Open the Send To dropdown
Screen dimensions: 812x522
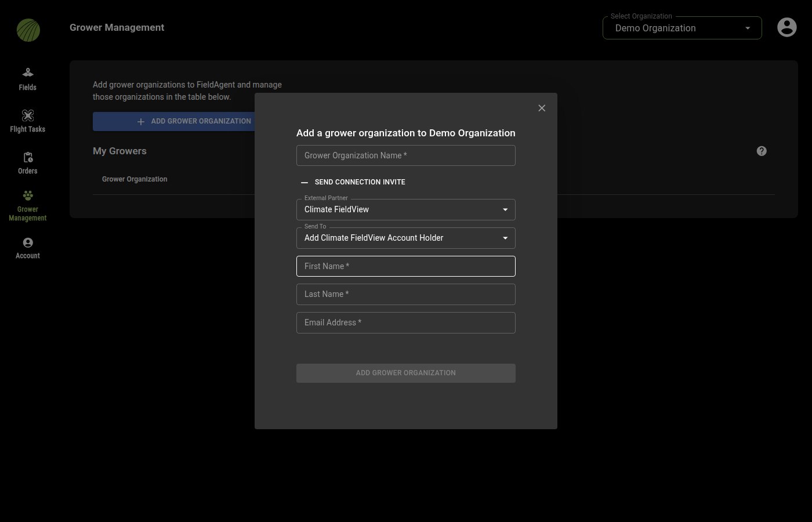406,238
